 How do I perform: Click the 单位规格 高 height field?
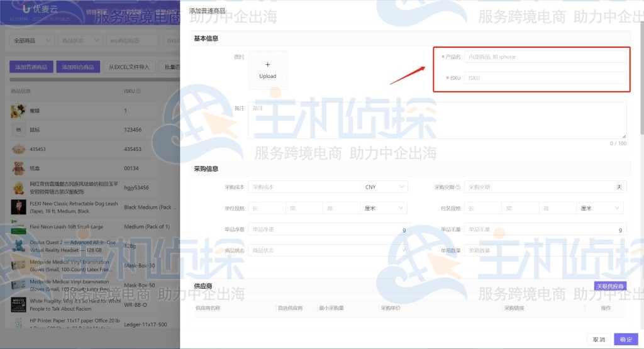[341, 208]
